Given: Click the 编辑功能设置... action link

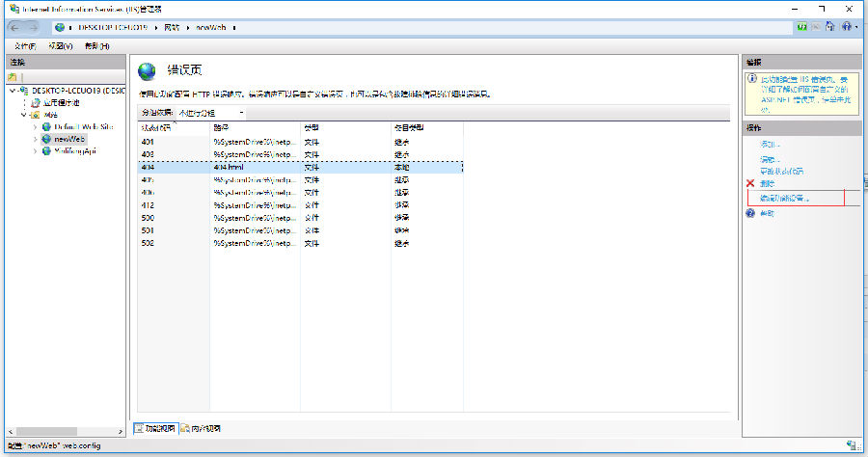Looking at the screenshot, I should coord(784,198).
